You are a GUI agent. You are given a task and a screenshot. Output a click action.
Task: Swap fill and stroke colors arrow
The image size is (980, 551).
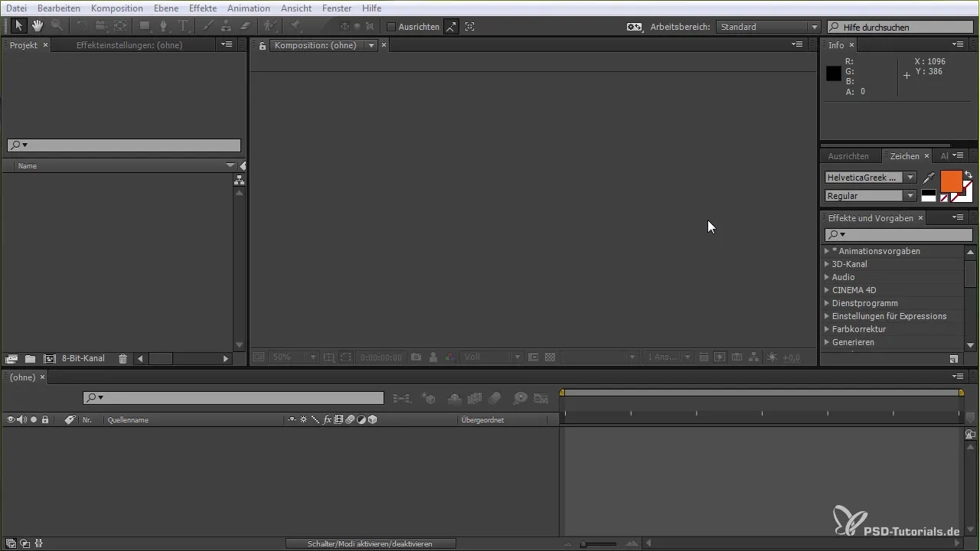pyautogui.click(x=969, y=174)
